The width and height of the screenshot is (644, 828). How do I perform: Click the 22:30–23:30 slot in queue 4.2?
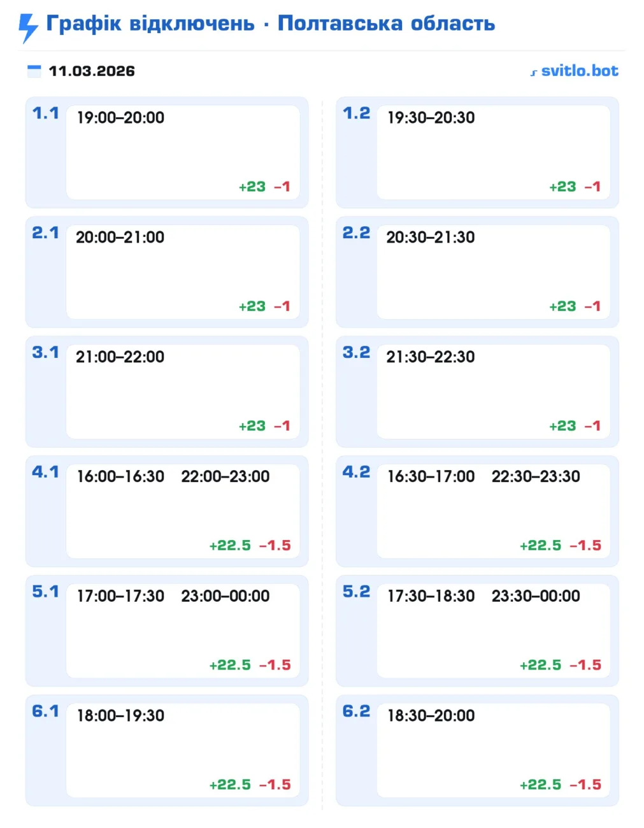click(x=536, y=476)
